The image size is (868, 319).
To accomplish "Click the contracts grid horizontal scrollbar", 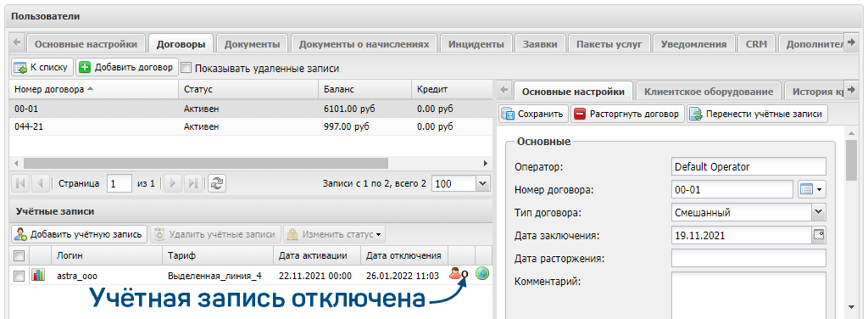I will (206, 164).
